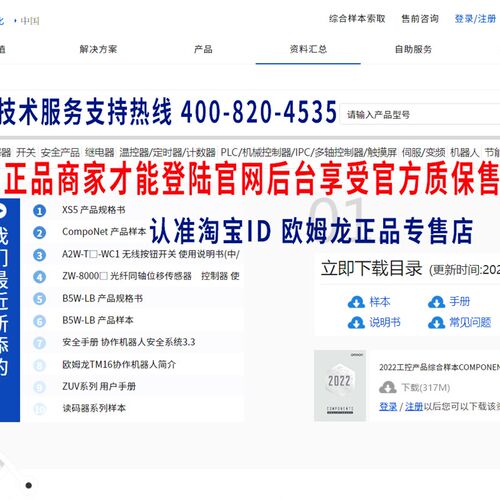
Task: Click the 请输入产品型号 search field
Action: 420,115
